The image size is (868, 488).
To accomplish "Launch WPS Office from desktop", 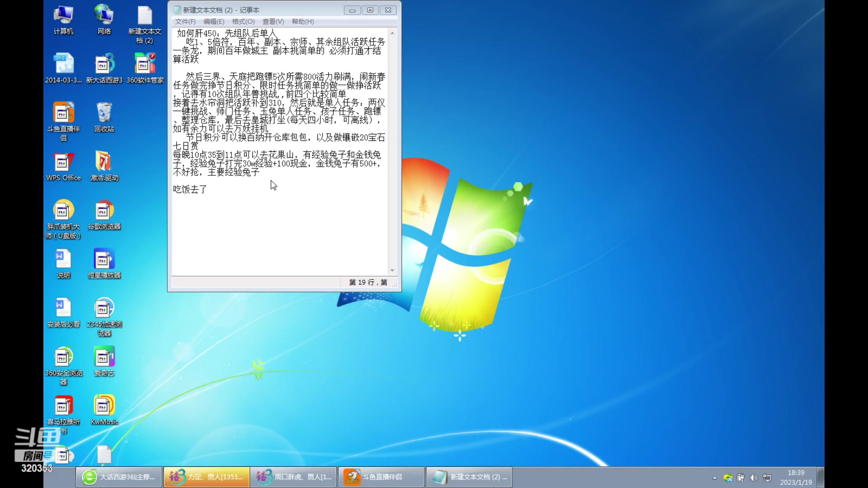I will pyautogui.click(x=63, y=167).
